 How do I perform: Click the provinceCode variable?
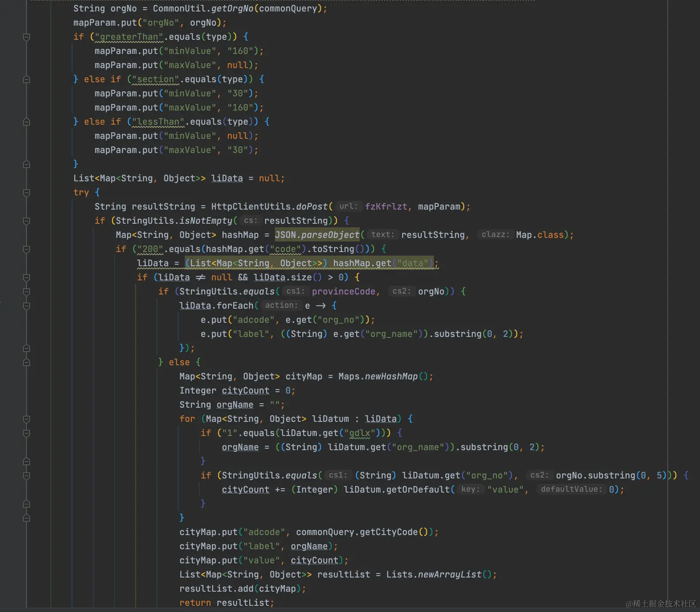[344, 292]
